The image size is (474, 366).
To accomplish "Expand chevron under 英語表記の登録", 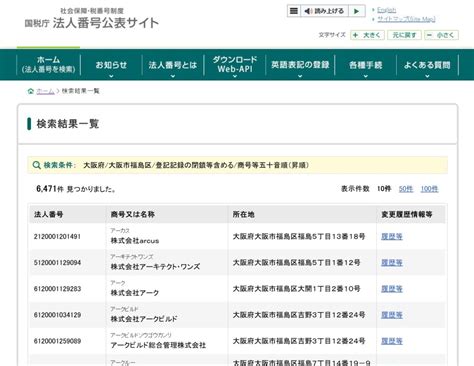I will (x=300, y=76).
